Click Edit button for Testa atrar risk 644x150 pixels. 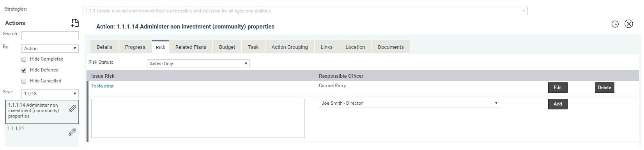coord(558,87)
